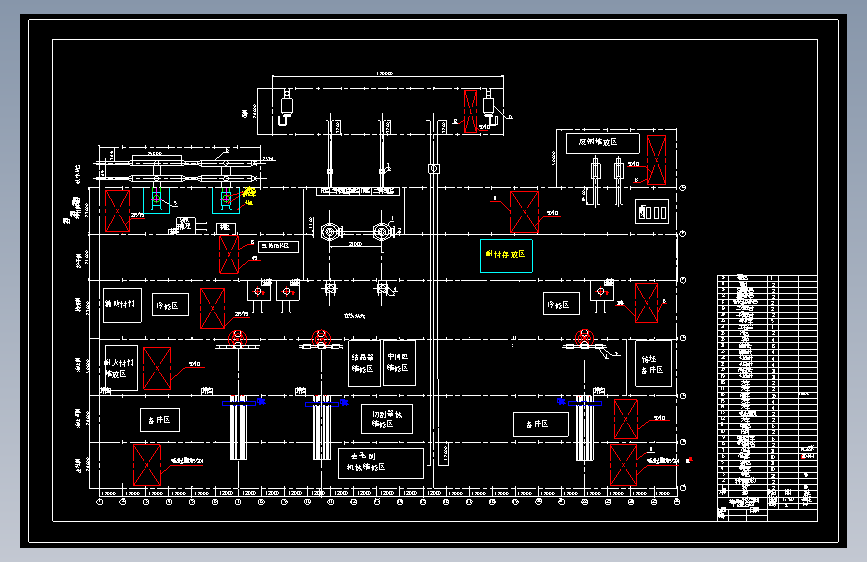Select the right 备件区 box in lower bay

540,424
